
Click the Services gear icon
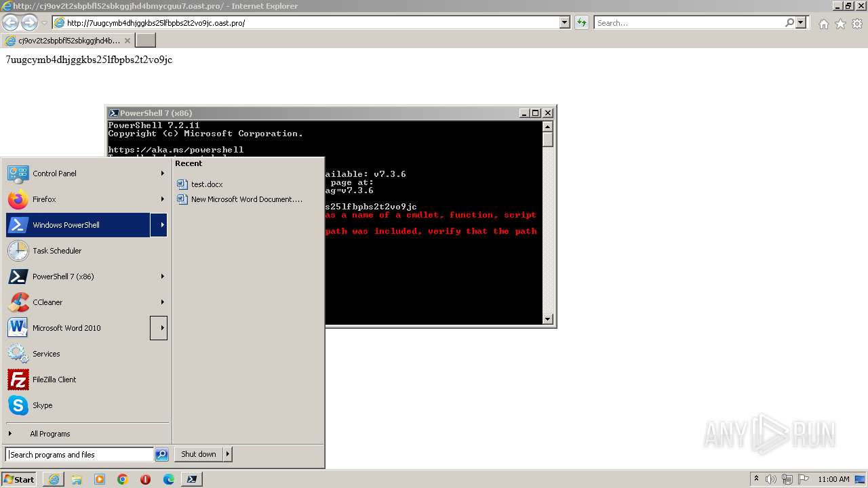pyautogui.click(x=18, y=354)
